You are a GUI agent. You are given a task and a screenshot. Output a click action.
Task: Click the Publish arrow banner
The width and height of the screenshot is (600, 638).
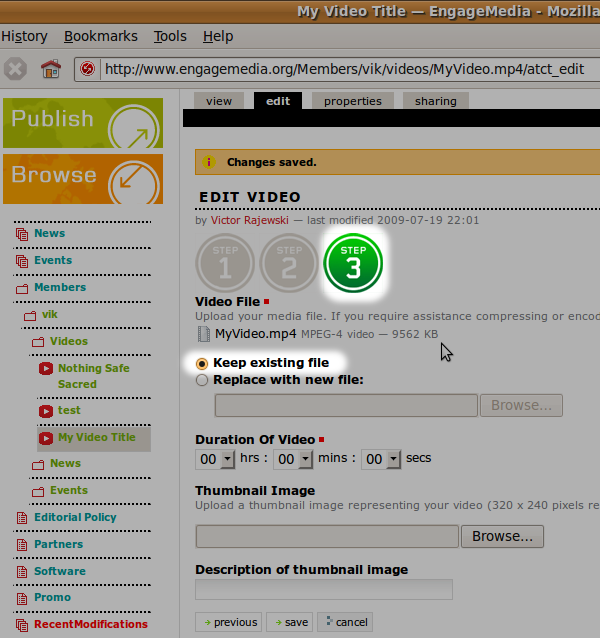pyautogui.click(x=83, y=123)
